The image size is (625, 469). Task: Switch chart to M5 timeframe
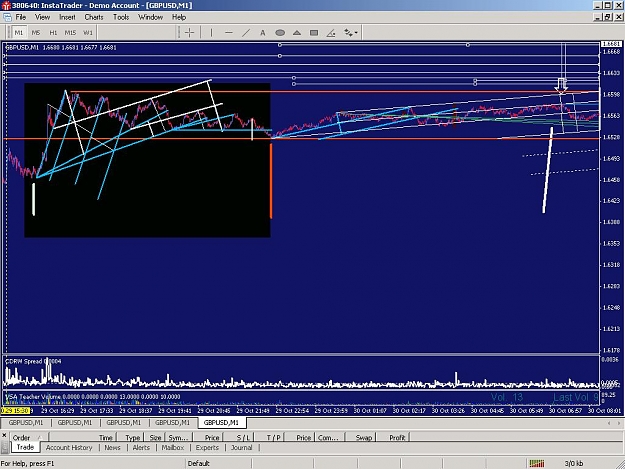36,33
